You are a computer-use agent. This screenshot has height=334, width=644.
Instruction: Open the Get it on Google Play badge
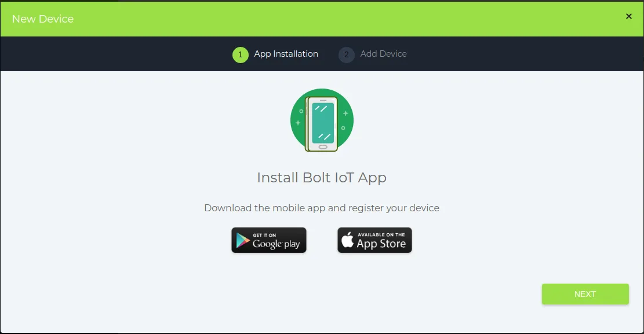[269, 240]
